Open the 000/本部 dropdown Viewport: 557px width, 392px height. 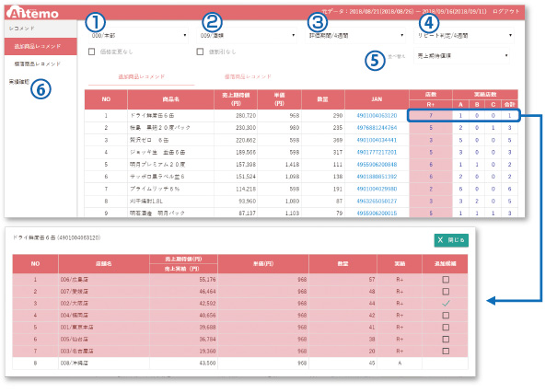point(136,35)
